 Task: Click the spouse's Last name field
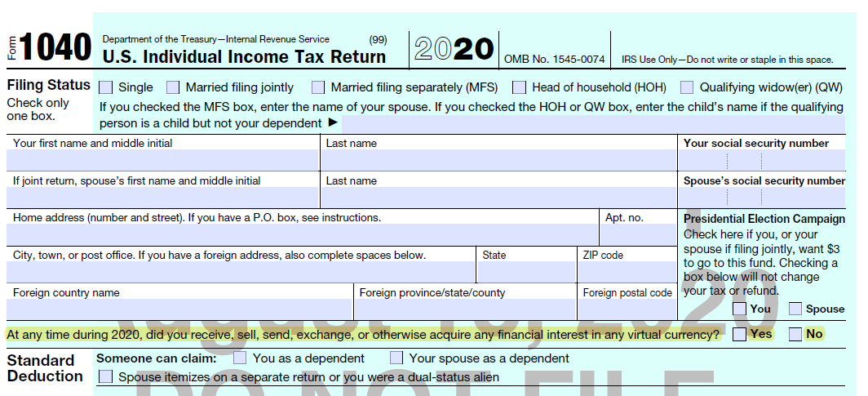click(498, 197)
